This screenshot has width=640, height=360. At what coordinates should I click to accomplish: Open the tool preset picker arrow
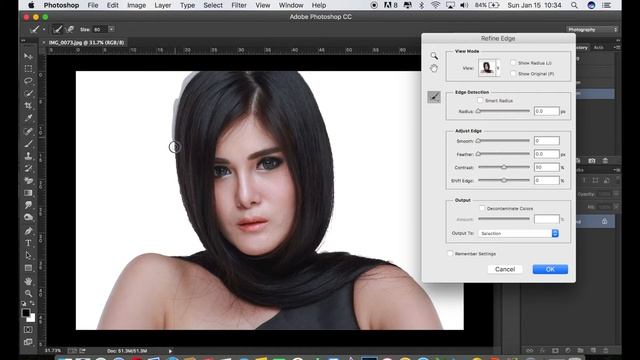click(x=44, y=29)
